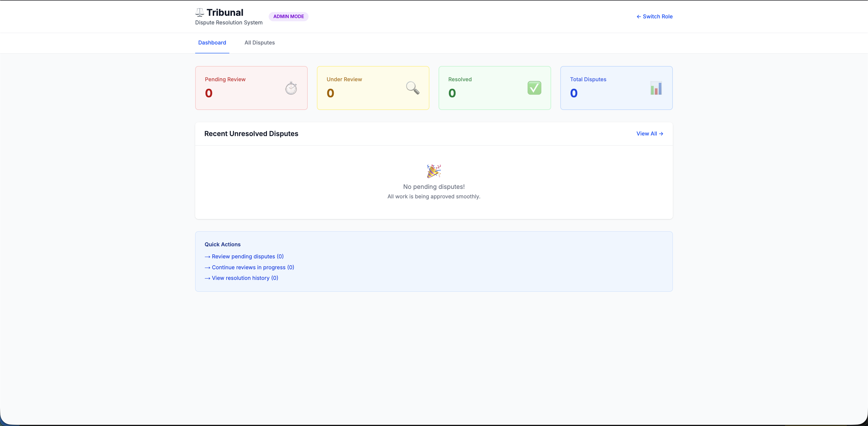868x426 pixels.
Task: Click the magnifying glass icon in Under Review
Action: tap(412, 88)
